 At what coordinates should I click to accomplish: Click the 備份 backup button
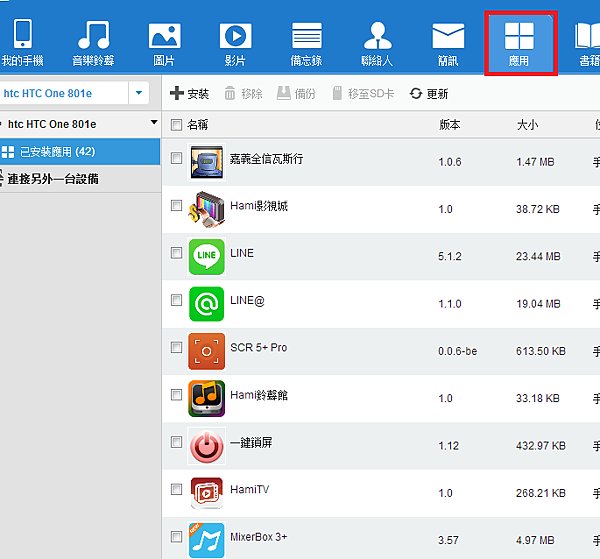(x=297, y=93)
